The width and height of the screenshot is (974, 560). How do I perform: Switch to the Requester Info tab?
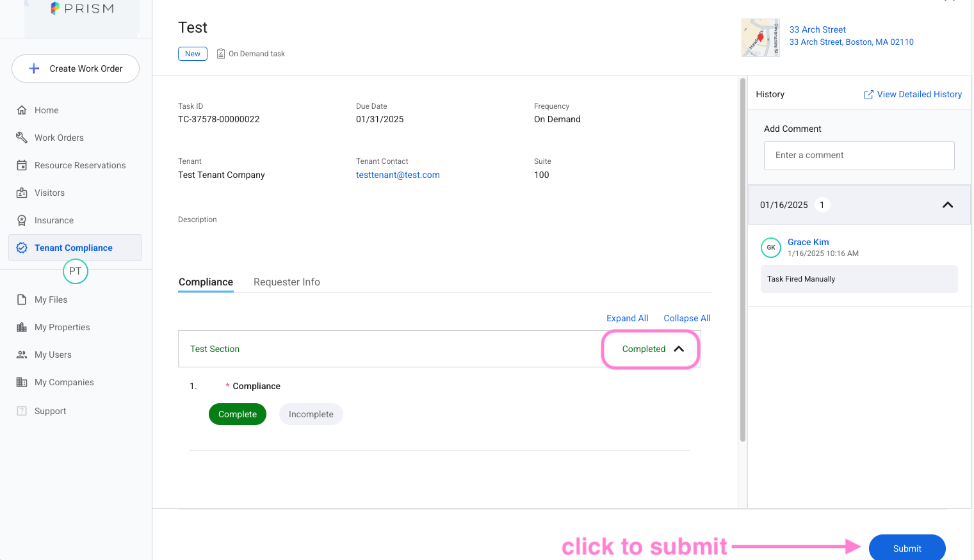pos(286,282)
